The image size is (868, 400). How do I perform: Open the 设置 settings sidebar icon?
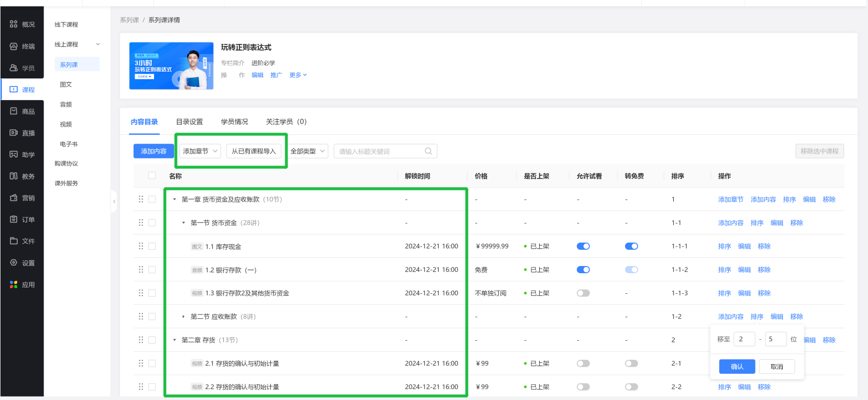coord(14,263)
